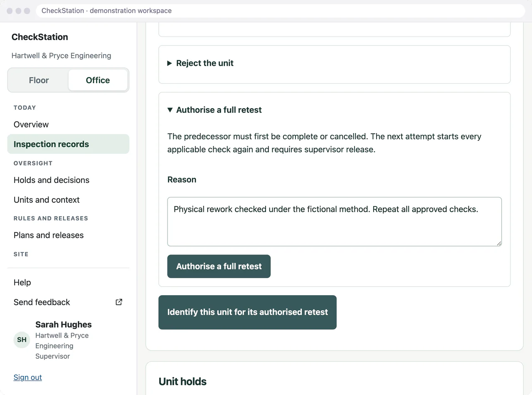532x395 pixels.
Task: Expand the Reject the unit section
Action: [200, 63]
